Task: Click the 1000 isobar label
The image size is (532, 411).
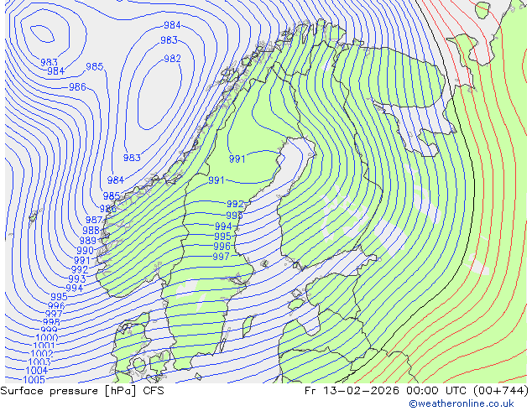Action: click(x=46, y=338)
